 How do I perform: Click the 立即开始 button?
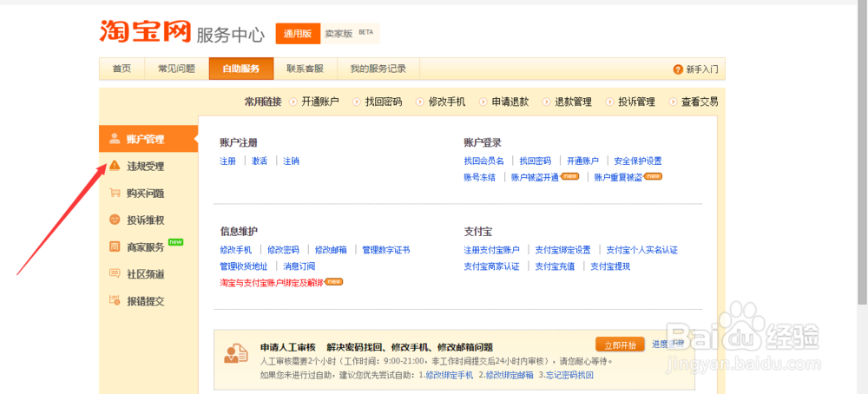pyautogui.click(x=620, y=345)
